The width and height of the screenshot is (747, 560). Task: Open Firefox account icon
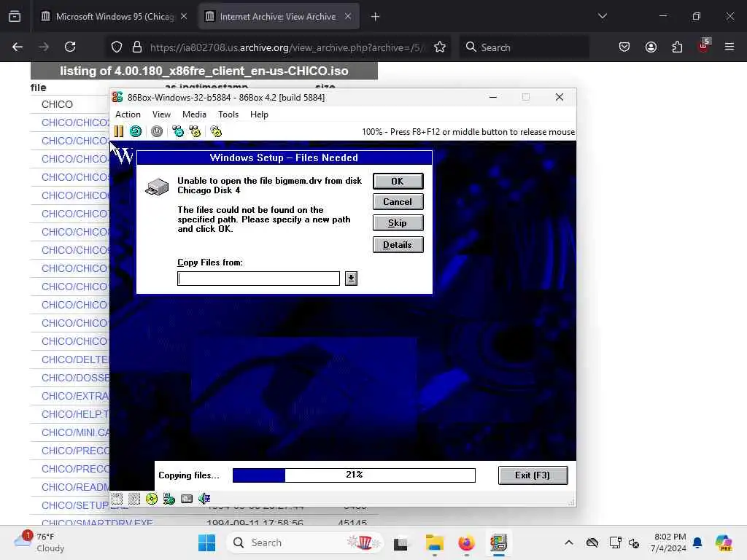pyautogui.click(x=651, y=47)
